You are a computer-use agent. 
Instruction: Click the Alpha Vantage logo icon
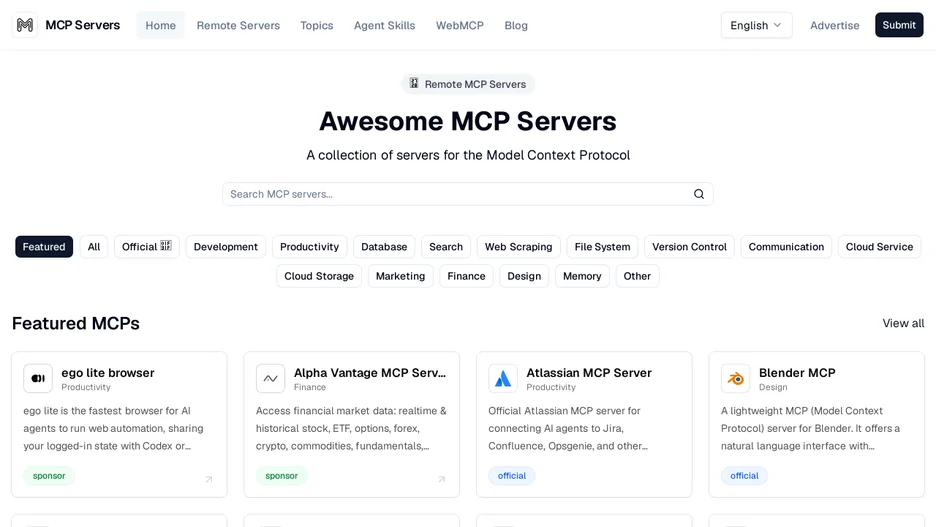270,378
